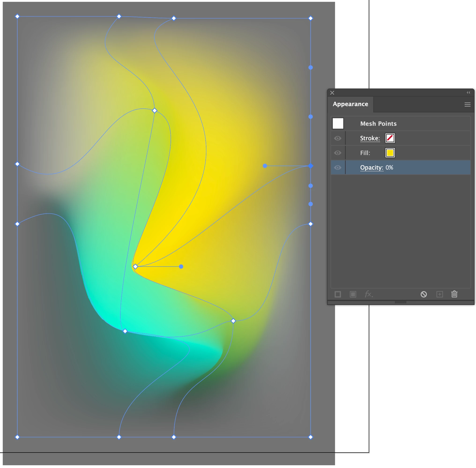Collapse the panel with double-arrow icon
The image size is (476, 468).
pos(468,93)
